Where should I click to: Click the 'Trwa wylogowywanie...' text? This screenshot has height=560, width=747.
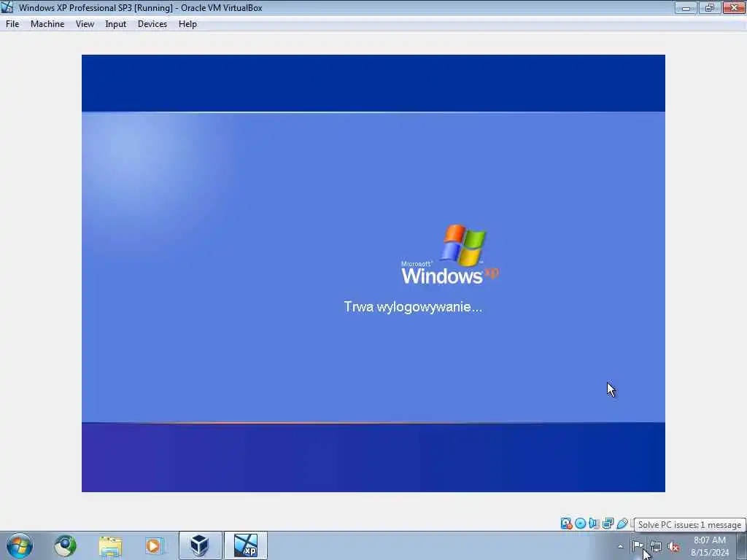(x=413, y=307)
